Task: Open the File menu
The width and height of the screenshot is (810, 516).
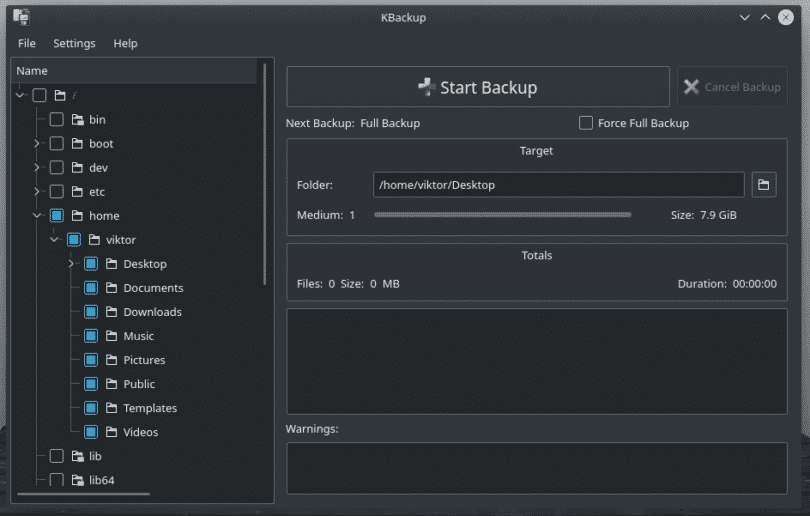Action: pos(27,43)
